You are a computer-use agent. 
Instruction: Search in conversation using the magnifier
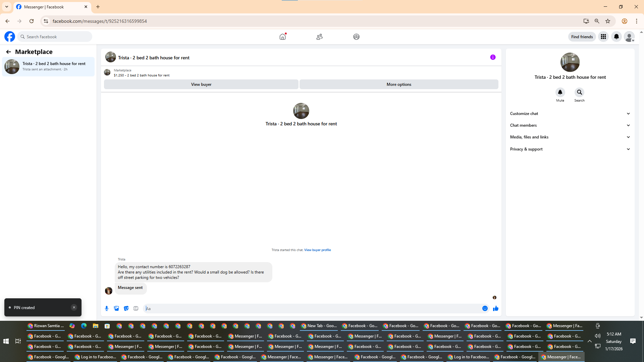point(579,92)
